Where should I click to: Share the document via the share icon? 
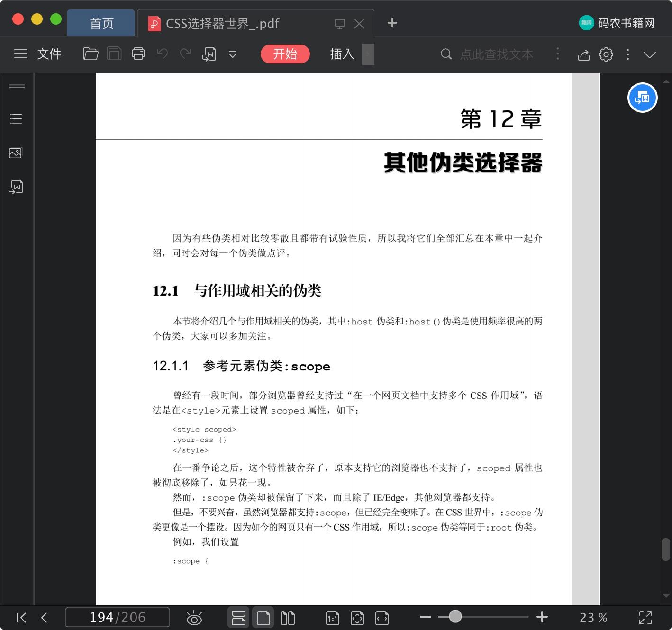pyautogui.click(x=583, y=54)
